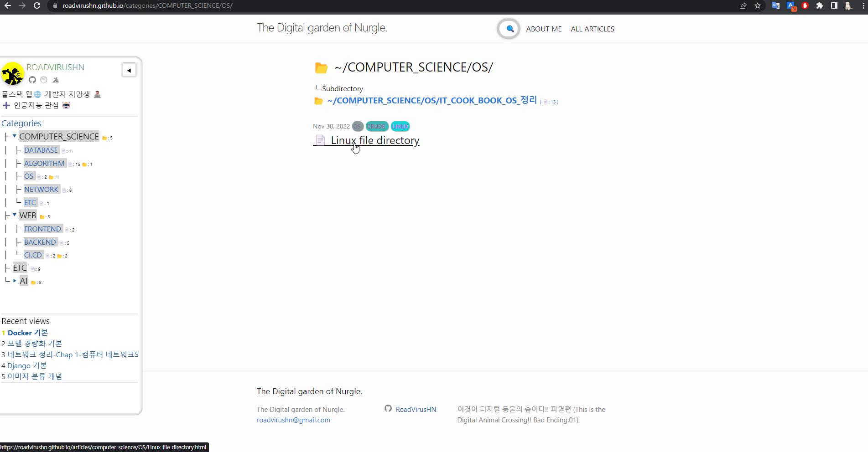Reload the page with the refresh icon
Image resolution: width=868 pixels, height=452 pixels.
point(37,5)
